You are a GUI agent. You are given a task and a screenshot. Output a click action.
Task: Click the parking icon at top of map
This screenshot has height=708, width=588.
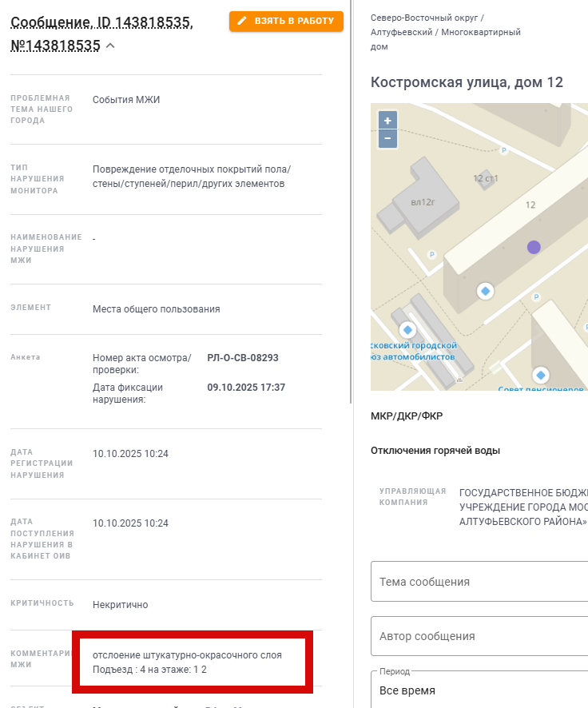click(x=504, y=150)
